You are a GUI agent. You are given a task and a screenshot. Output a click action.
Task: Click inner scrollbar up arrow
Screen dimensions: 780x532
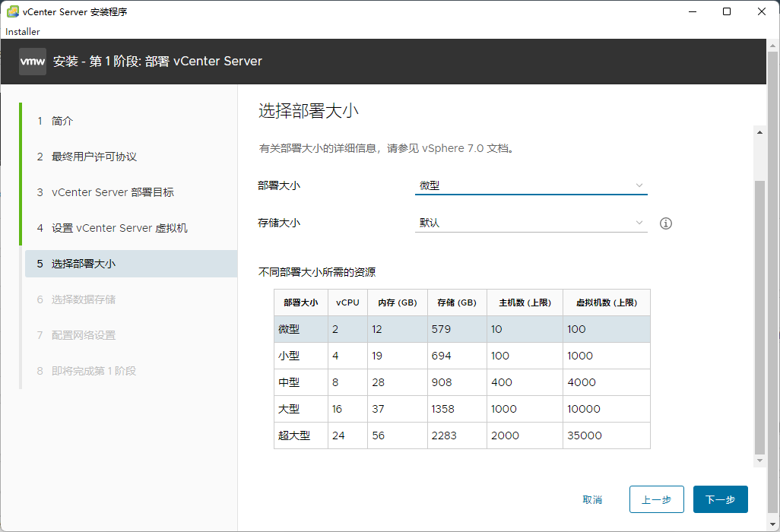pyautogui.click(x=759, y=132)
